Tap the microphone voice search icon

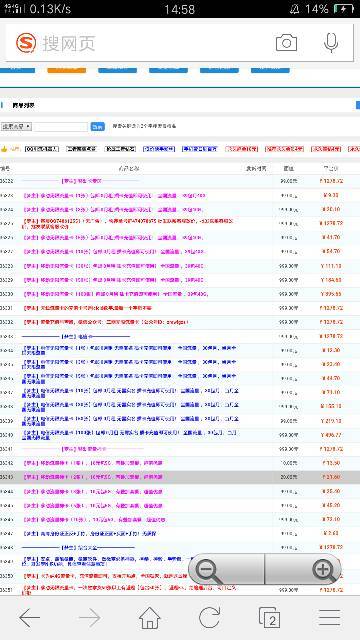331,43
